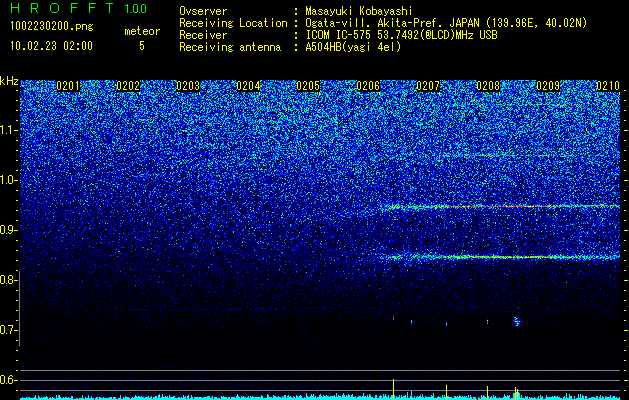Screen dimensions: 629x400
Task: Click the 0210 time marker
Action: [x=608, y=86]
